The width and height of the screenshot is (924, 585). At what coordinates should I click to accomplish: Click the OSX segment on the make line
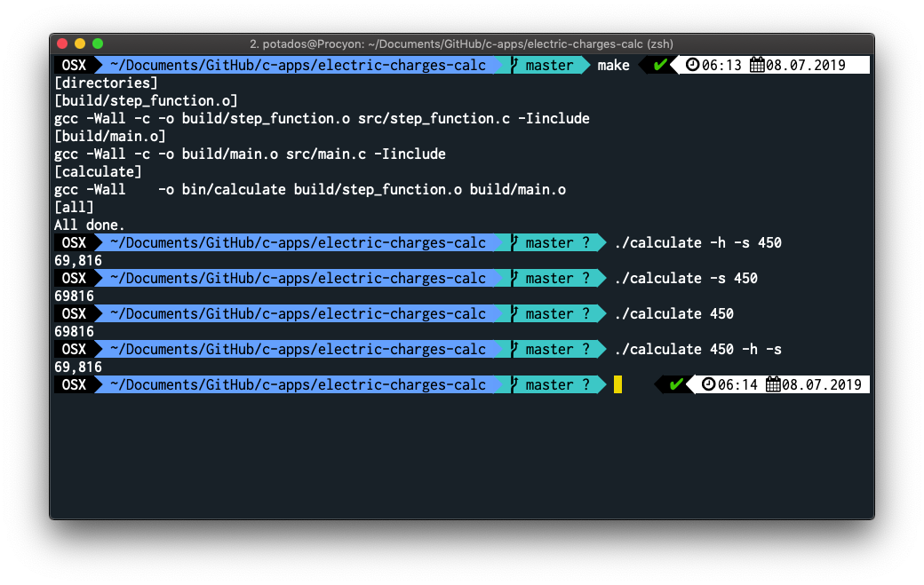74,66
